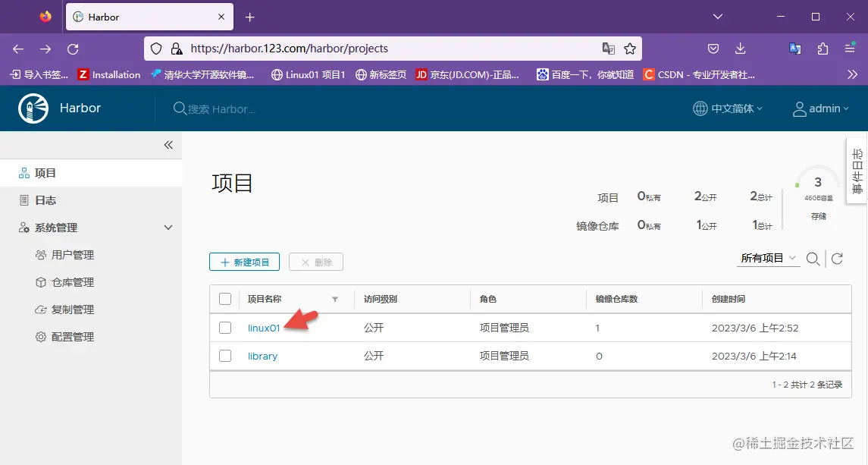Screen dimensions: 868x465
Task: Click the globe language icon
Action: point(700,108)
